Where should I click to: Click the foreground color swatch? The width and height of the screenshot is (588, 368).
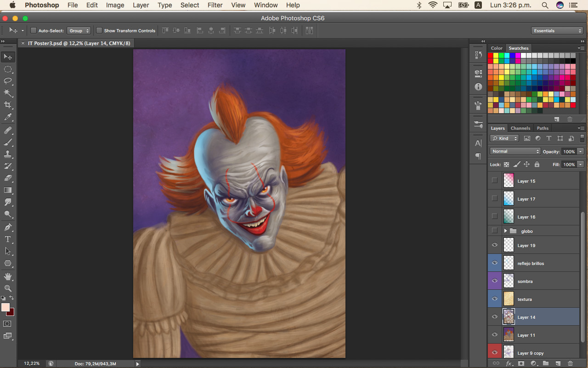pos(6,307)
